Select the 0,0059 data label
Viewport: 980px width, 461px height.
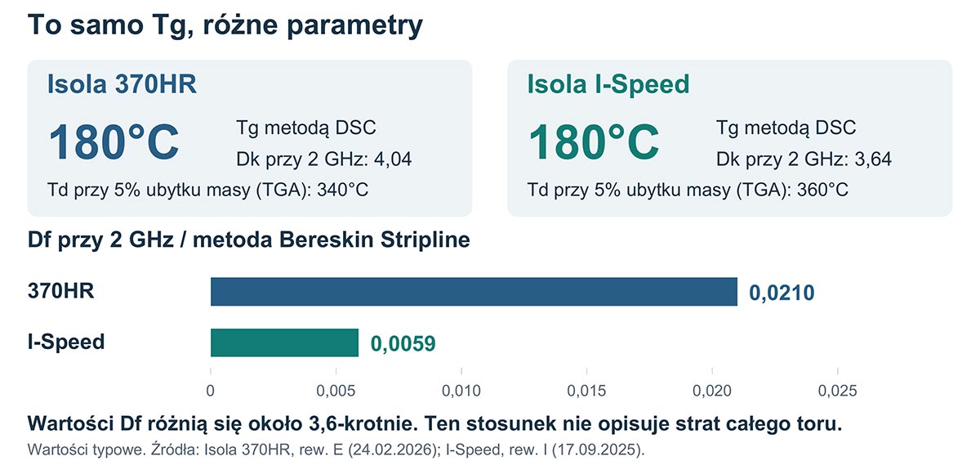pos(403,343)
